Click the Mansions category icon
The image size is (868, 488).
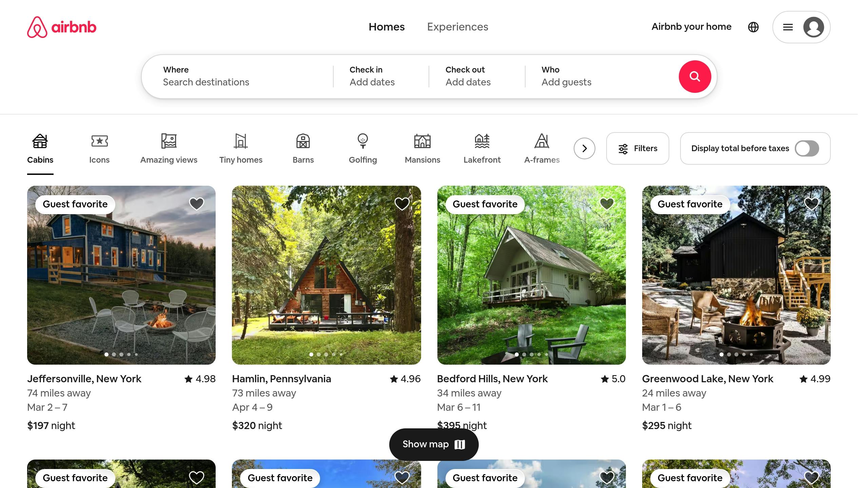pyautogui.click(x=423, y=147)
